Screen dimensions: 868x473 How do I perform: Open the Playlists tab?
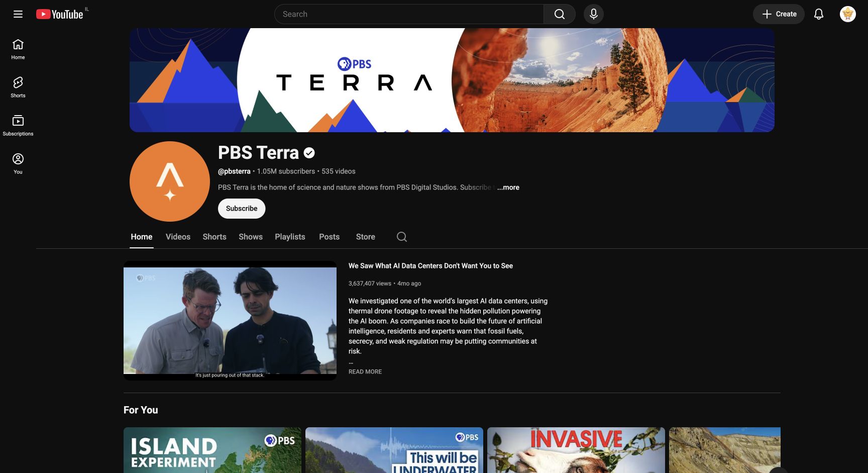click(290, 237)
